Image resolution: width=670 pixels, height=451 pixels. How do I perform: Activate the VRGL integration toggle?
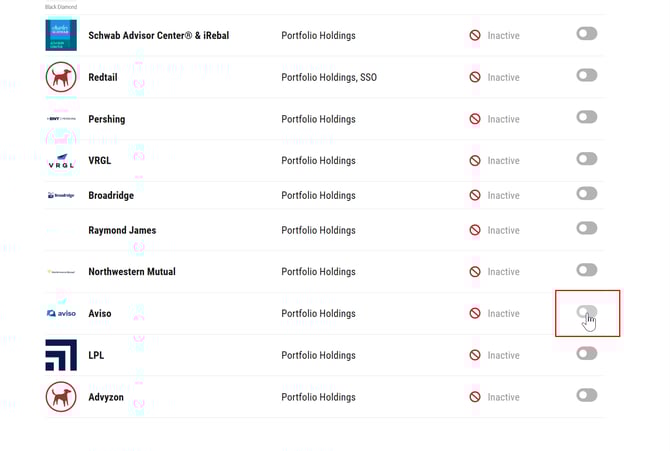pos(587,159)
